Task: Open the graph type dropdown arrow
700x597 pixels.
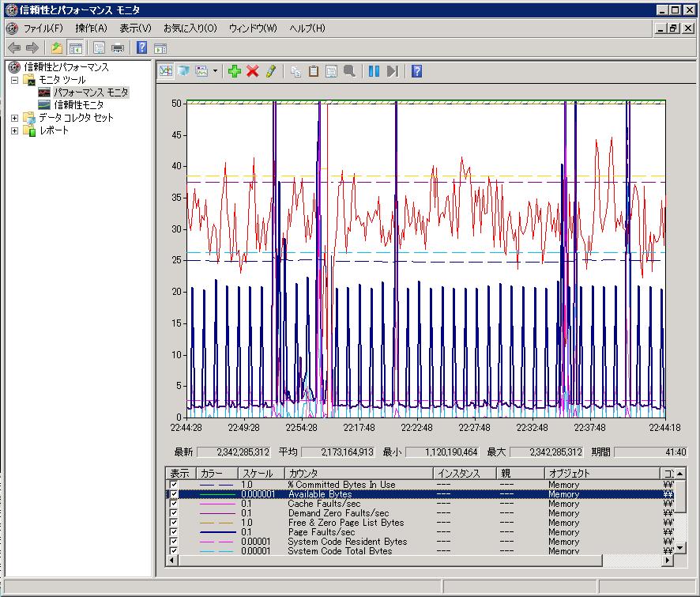Action: [215, 71]
